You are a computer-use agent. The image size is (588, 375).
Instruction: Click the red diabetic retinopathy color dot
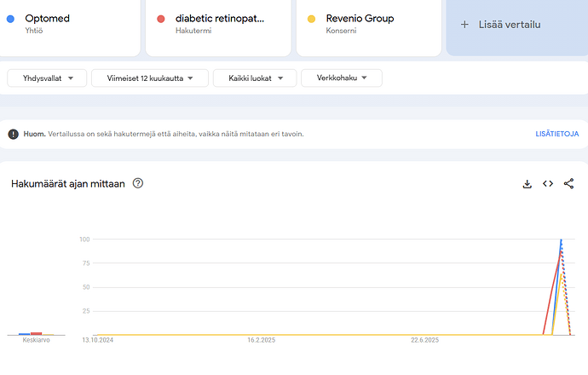tap(161, 19)
